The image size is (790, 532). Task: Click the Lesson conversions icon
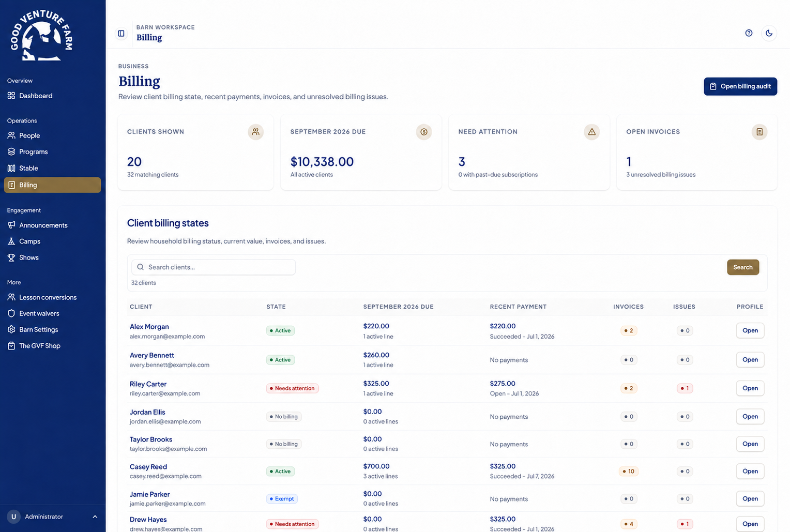[11, 297]
